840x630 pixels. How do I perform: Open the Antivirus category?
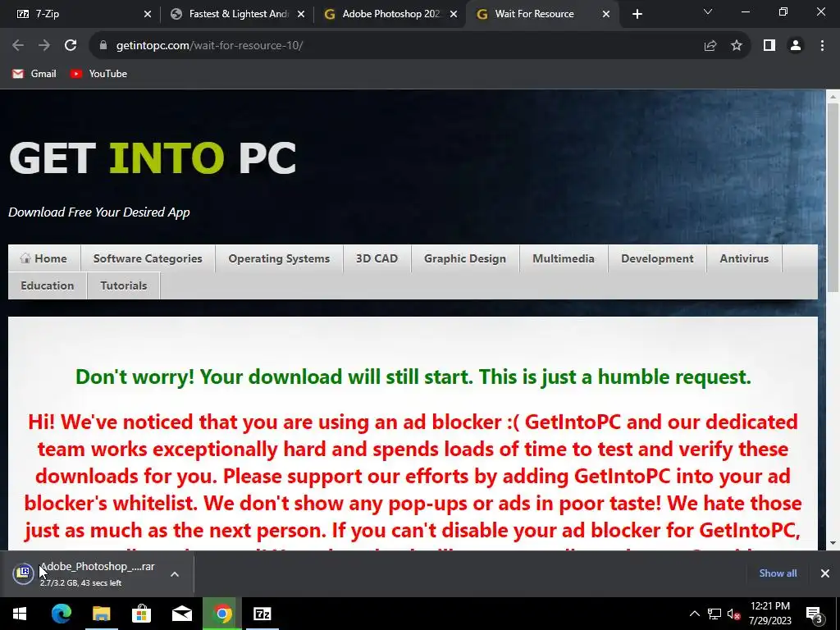tap(744, 258)
